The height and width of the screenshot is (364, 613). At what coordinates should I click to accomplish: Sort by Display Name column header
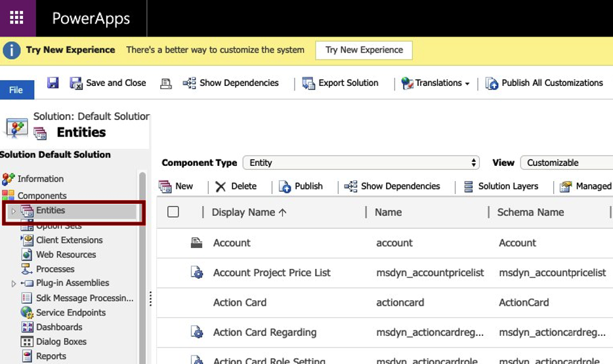pyautogui.click(x=249, y=212)
